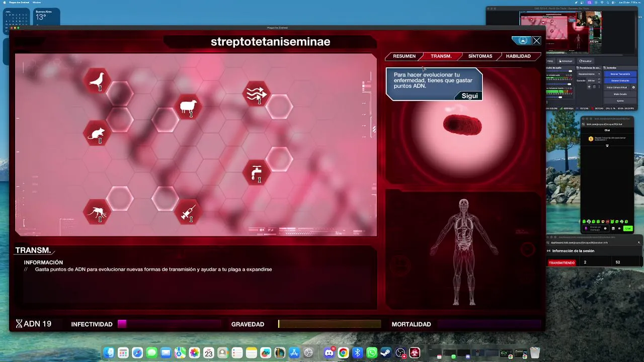Click the disease name streptotetaniseminae
644x362 pixels.
[271, 42]
